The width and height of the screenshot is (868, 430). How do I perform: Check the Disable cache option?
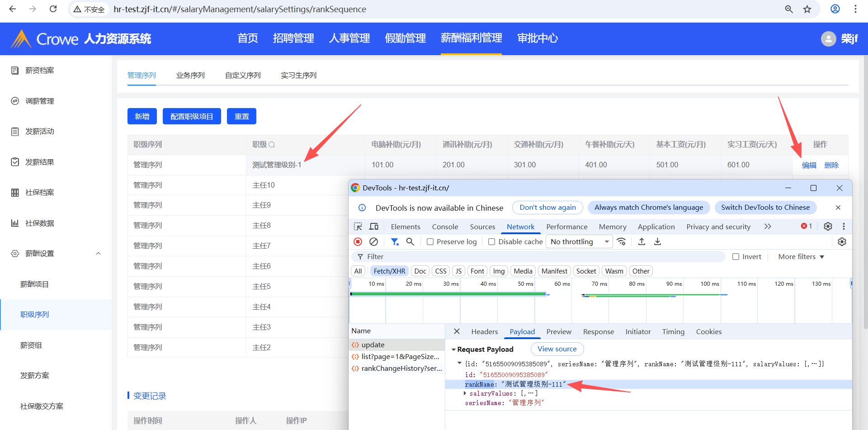click(492, 242)
